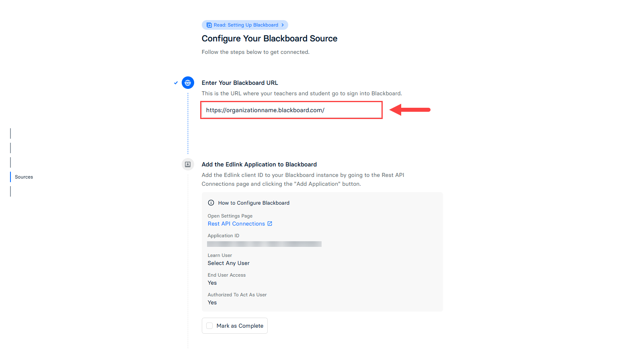644x349 pixels.
Task: Click the chevron in the Read Setting Up Blackboard badge
Action: tap(283, 25)
